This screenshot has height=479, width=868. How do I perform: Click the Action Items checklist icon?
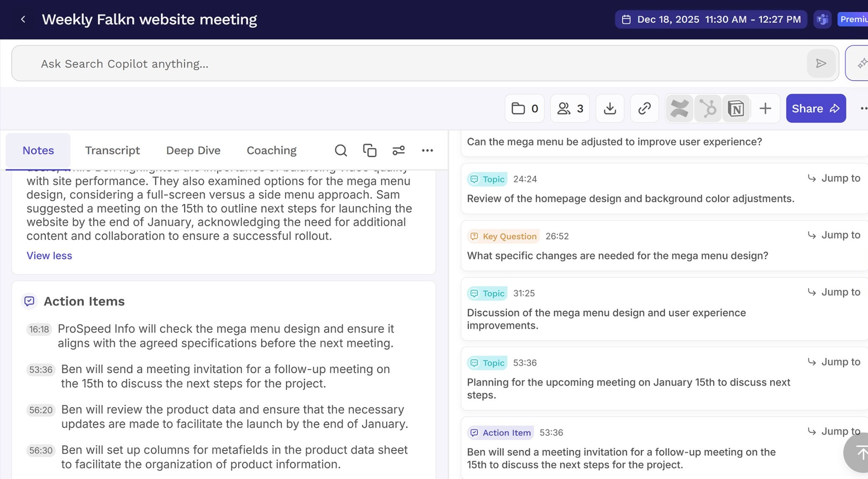click(29, 301)
